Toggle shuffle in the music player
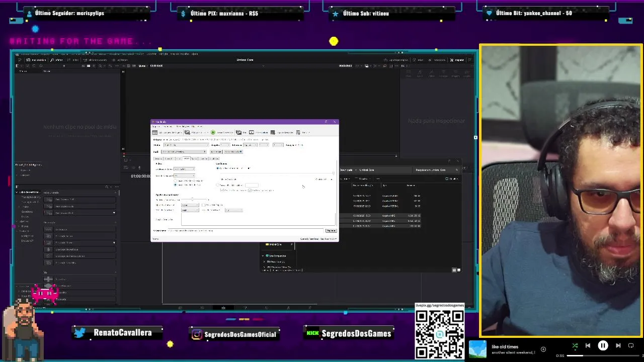The width and height of the screenshot is (644, 362). pyautogui.click(x=575, y=345)
